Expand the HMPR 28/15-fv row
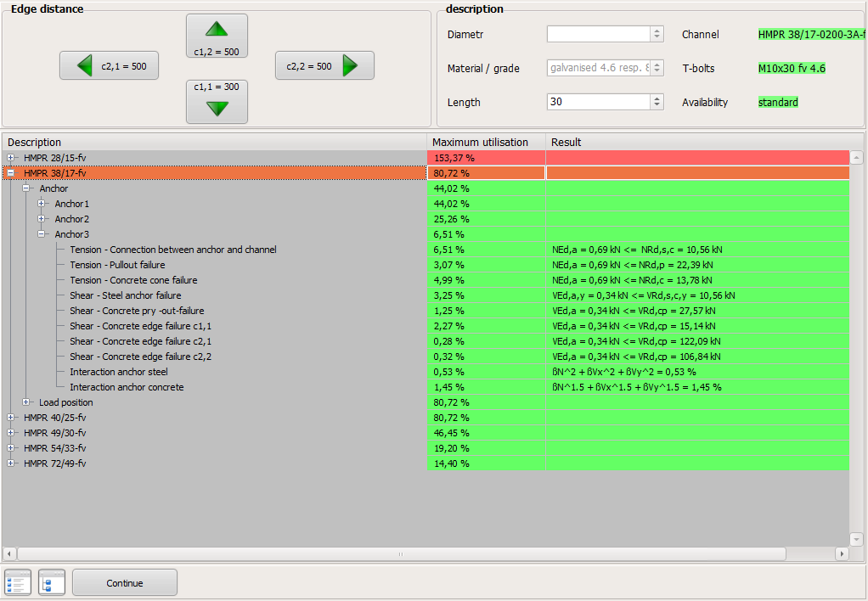Screen dimensions: 868x601 coord(10,158)
